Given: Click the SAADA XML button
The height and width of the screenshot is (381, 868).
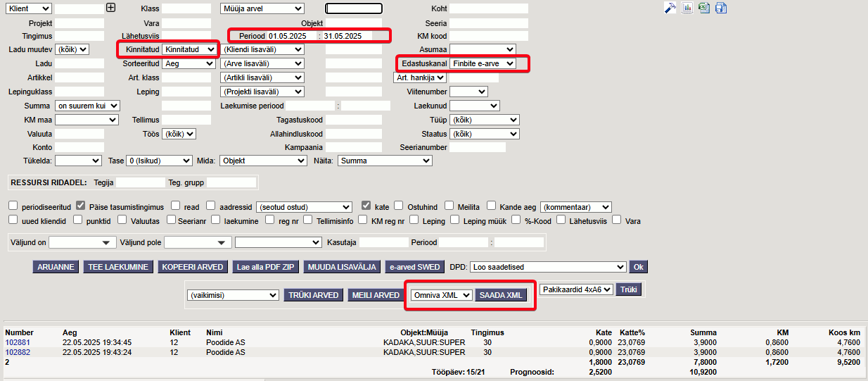Looking at the screenshot, I should point(501,295).
